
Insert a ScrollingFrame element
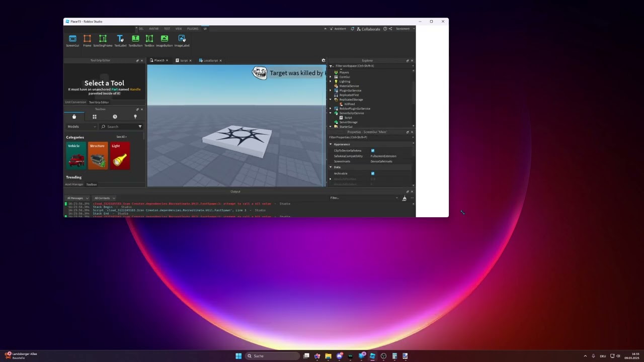[103, 41]
